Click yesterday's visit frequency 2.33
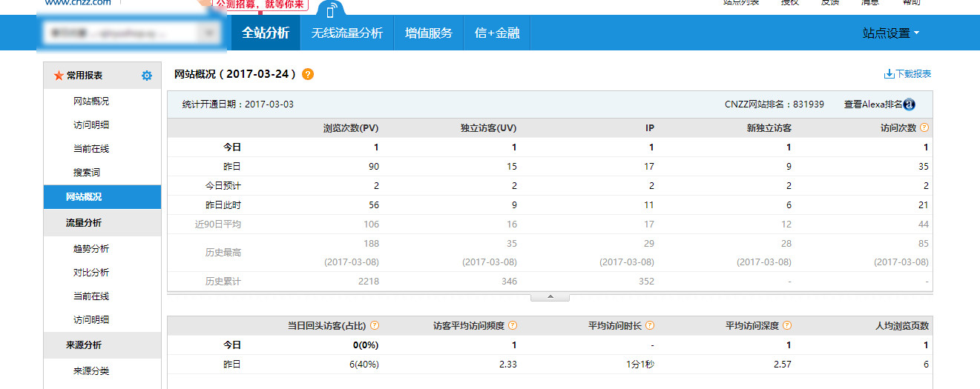This screenshot has width=980, height=389. point(507,365)
